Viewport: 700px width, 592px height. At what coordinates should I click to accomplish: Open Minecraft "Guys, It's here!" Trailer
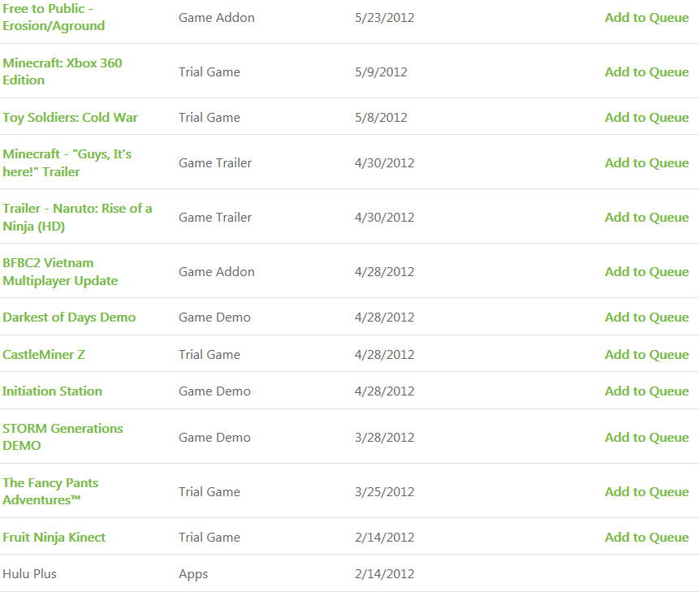point(67,163)
